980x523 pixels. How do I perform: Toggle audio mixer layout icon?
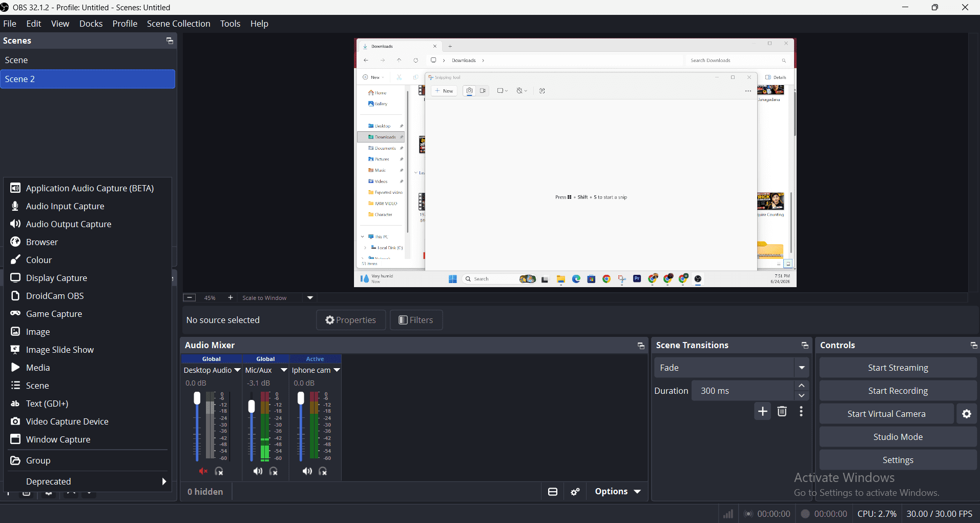pyautogui.click(x=553, y=492)
